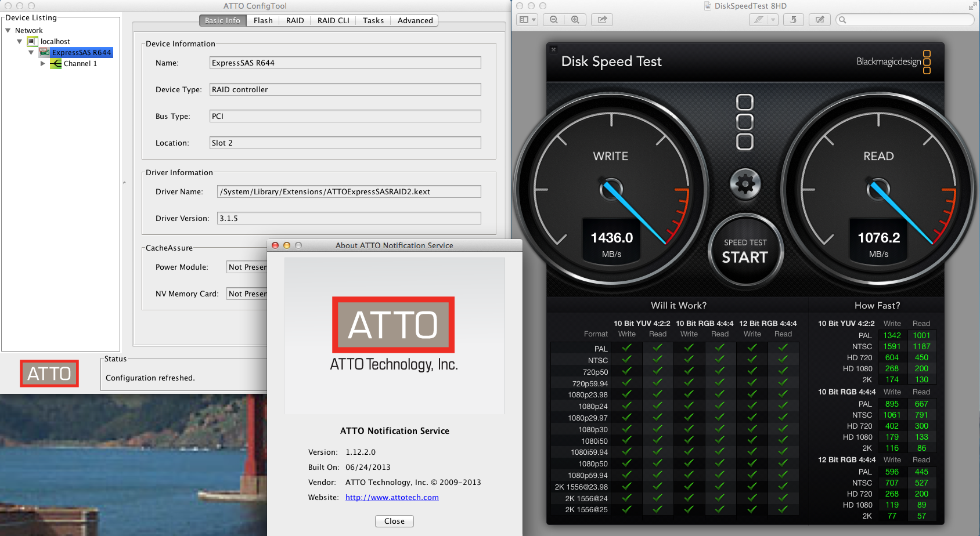This screenshot has width=980, height=536.
Task: Open the Flash tab
Action: pyautogui.click(x=263, y=20)
